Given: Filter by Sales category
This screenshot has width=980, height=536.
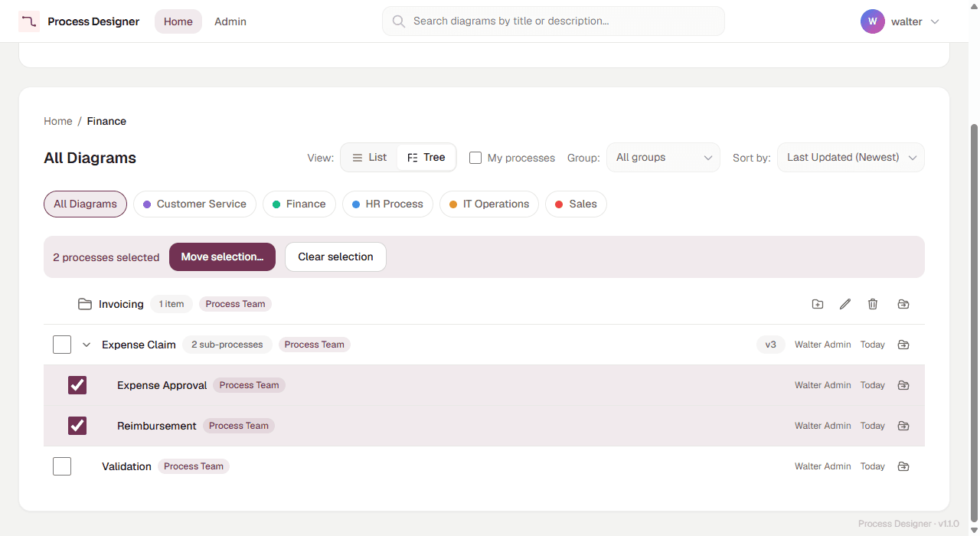Looking at the screenshot, I should coord(576,204).
